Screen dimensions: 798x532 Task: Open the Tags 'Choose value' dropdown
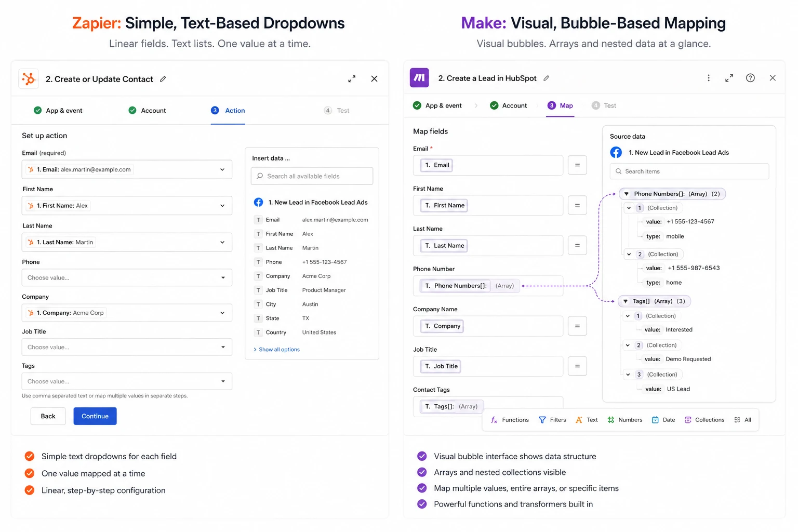pos(127,381)
